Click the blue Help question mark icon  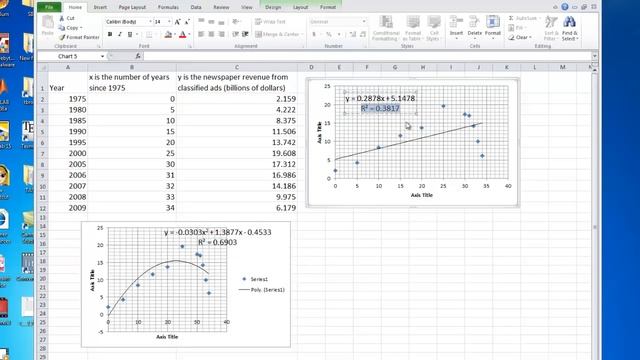(x=565, y=7)
